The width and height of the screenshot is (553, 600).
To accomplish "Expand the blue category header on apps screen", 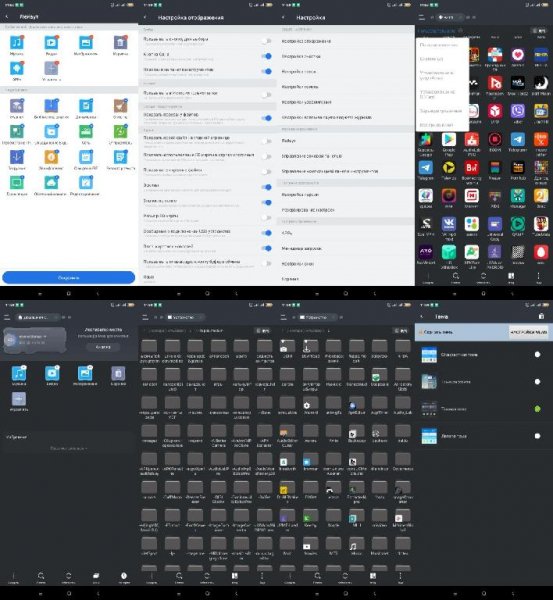I will coord(440,30).
